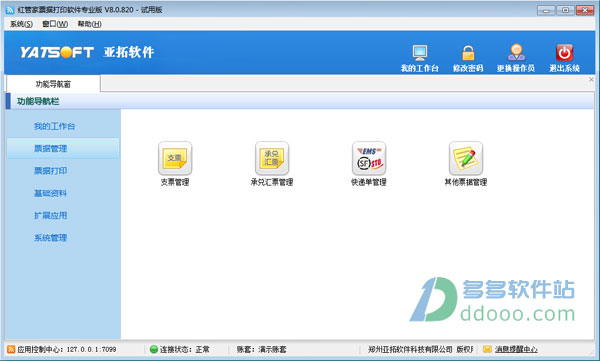Select 扩展应用 in the sidebar

(x=51, y=216)
